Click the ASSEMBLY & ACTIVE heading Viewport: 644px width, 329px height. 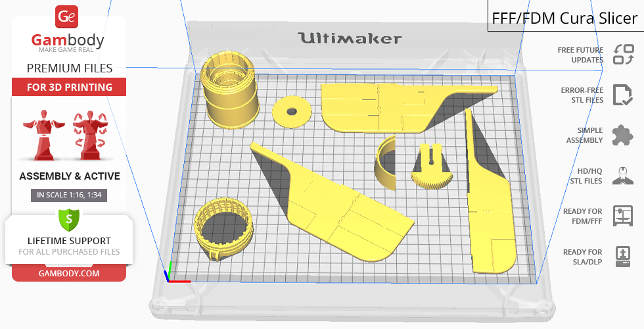70,176
